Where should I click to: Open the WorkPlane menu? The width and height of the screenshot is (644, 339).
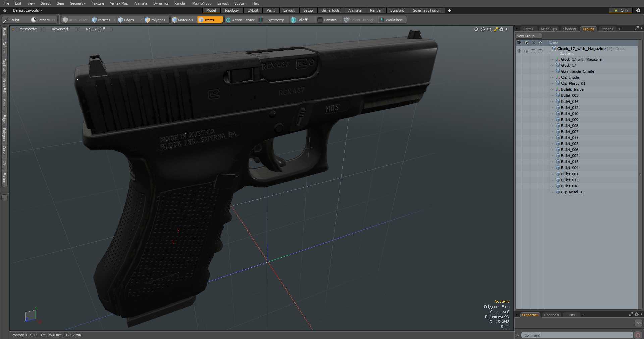coord(391,20)
